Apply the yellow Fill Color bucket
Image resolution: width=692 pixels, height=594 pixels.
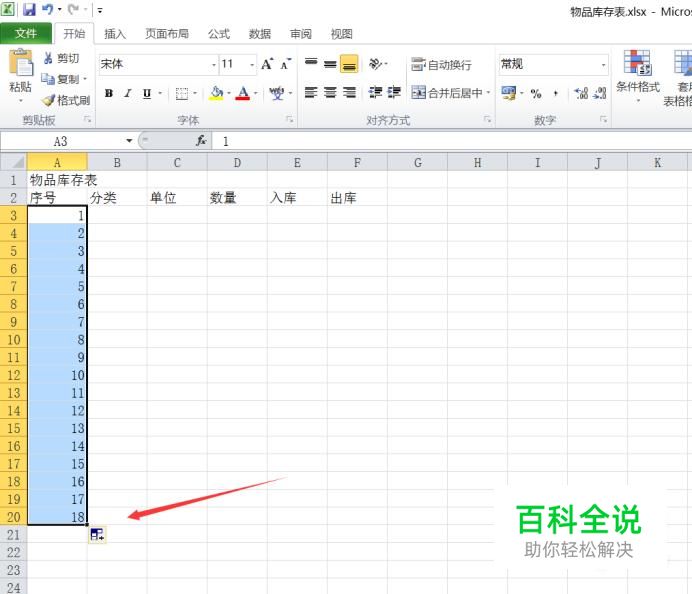[x=216, y=93]
